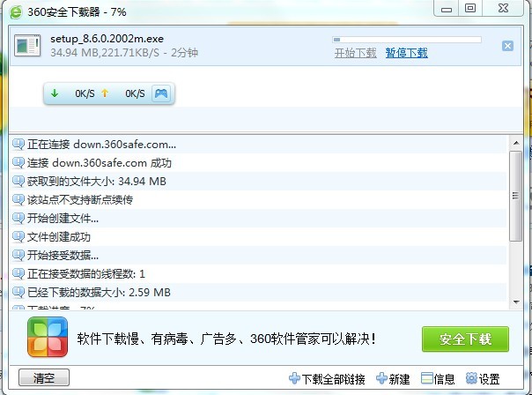Click message icon beside 获取到的文件大小 row

tap(18, 181)
